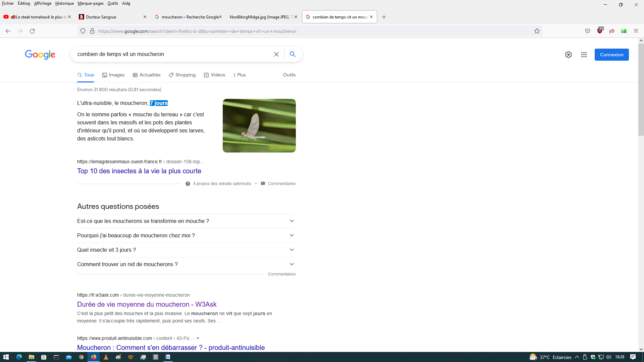The height and width of the screenshot is (362, 644).
Task: Open 'Top 10 des insectes' result link
Action: pyautogui.click(x=139, y=171)
